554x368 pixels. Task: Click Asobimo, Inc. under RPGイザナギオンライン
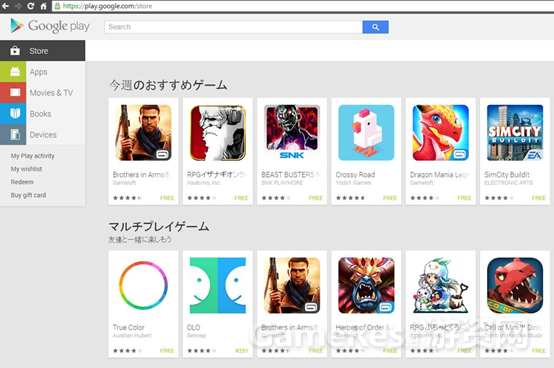(x=204, y=183)
